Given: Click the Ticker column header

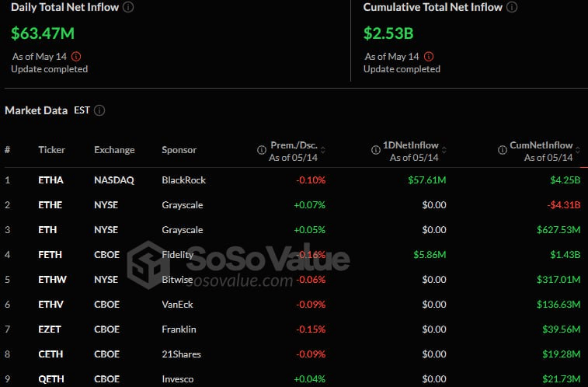Looking at the screenshot, I should coord(52,150).
